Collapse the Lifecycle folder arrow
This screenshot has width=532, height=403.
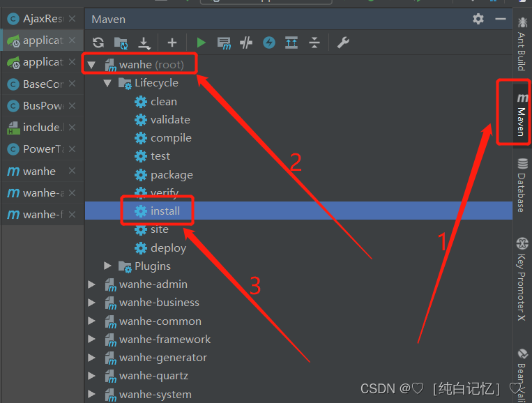click(107, 83)
